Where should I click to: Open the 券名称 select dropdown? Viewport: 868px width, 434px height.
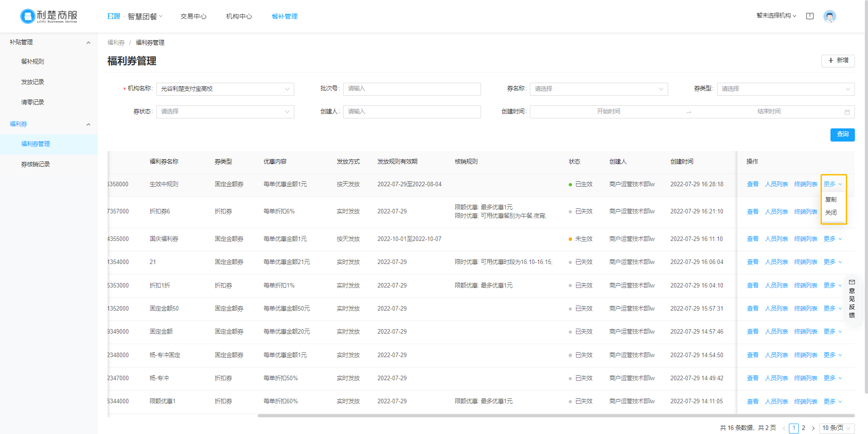599,89
